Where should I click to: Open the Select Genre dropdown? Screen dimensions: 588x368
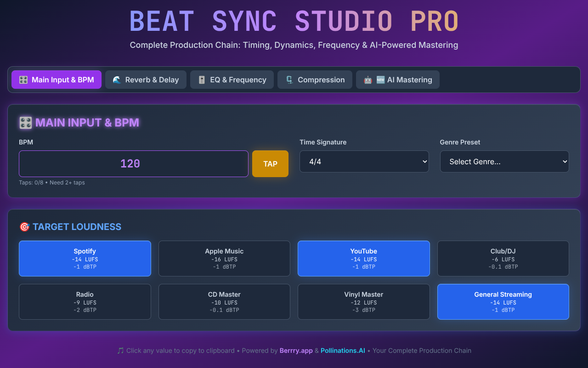pyautogui.click(x=504, y=161)
